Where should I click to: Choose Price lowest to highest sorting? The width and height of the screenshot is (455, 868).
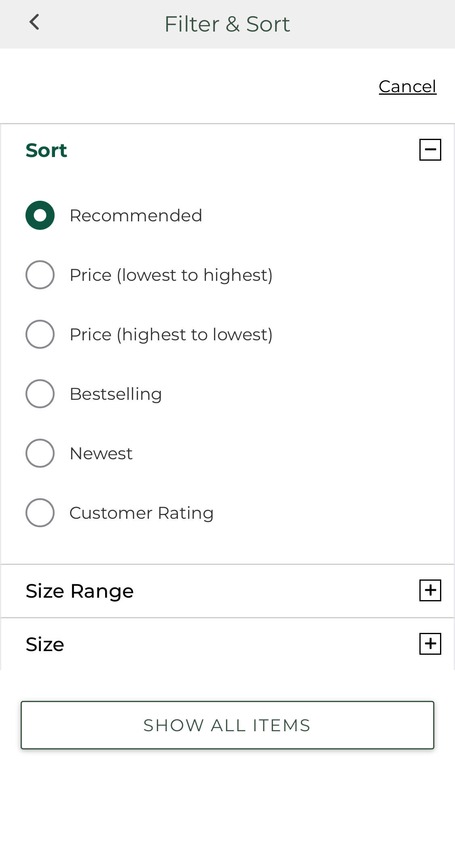point(40,275)
